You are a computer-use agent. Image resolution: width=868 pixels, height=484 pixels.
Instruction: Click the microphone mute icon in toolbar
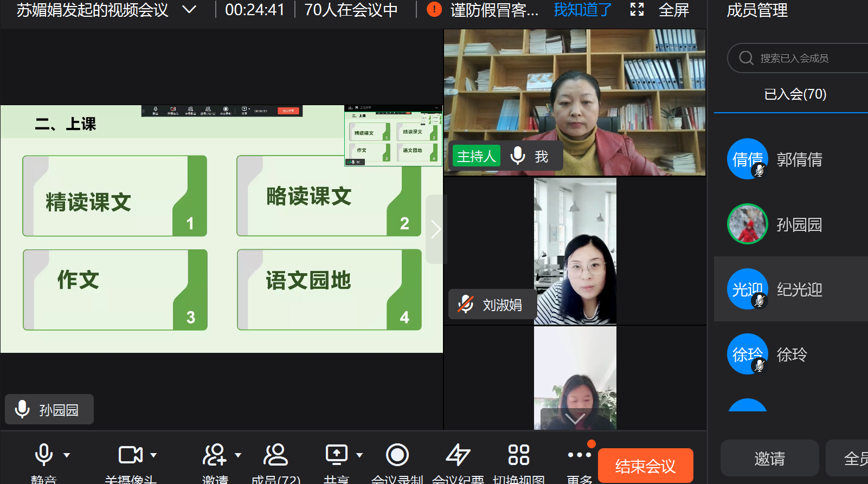click(43, 455)
